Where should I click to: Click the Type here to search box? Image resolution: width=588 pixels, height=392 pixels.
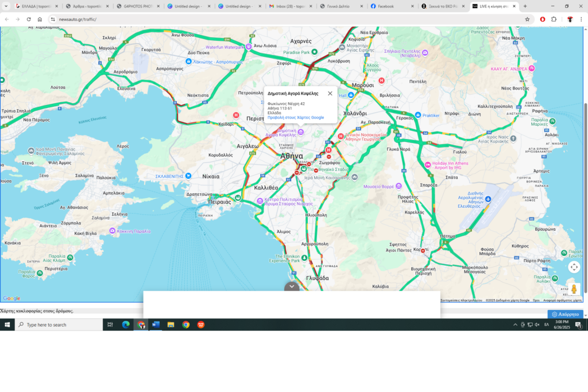click(59, 324)
